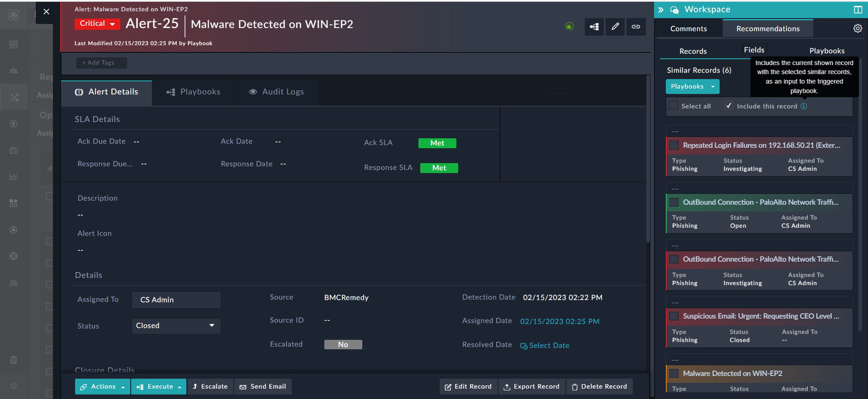Collapse the Workspace panel with double chevron

pos(661,9)
